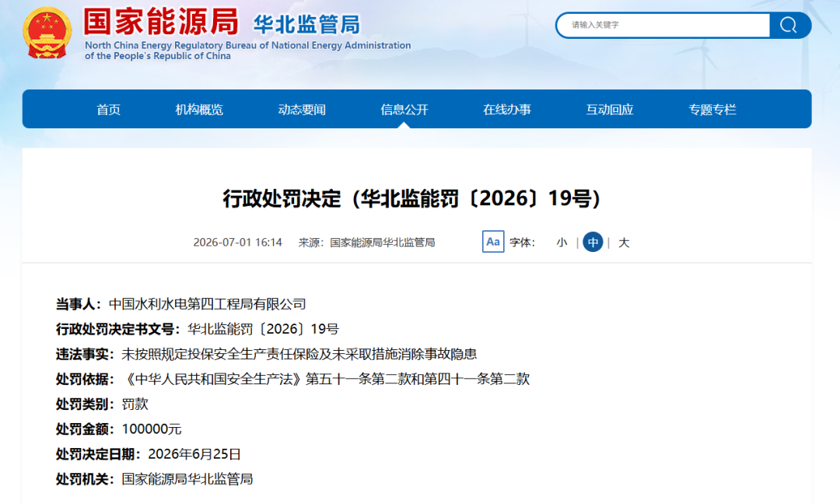Open the 在线办事 menu item
This screenshot has width=840, height=504.
click(x=507, y=110)
